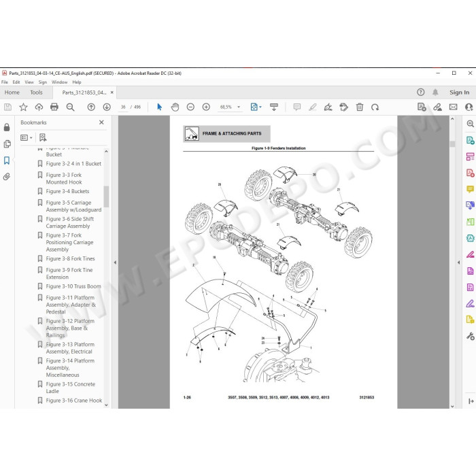Expand the bookmarks options dropdown

click(x=27, y=138)
